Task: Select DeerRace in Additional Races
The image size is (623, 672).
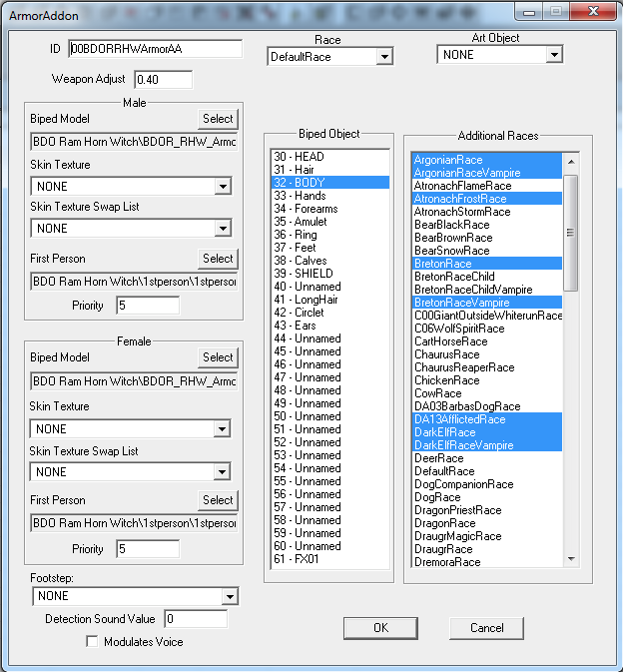Action: click(487, 458)
